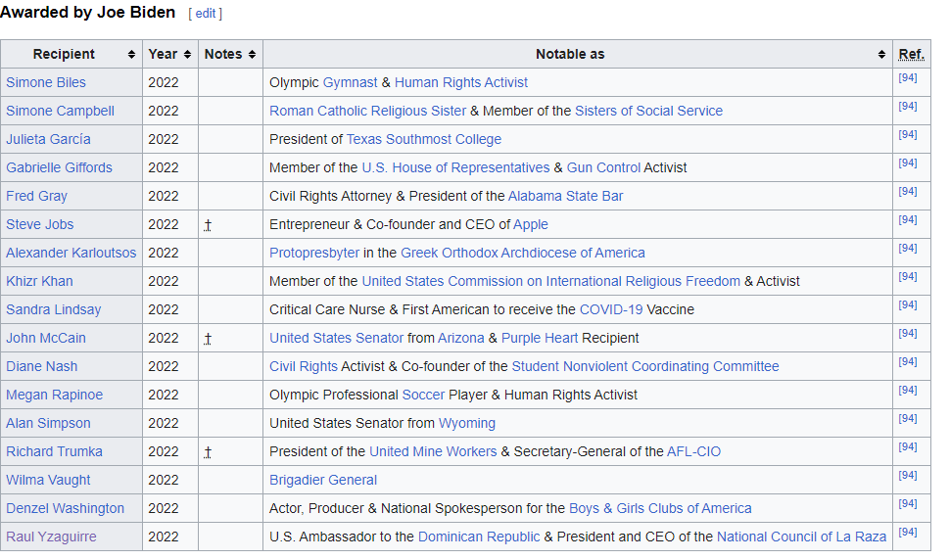Click the Notable as column header
The height and width of the screenshot is (560, 950).
pyautogui.click(x=578, y=55)
